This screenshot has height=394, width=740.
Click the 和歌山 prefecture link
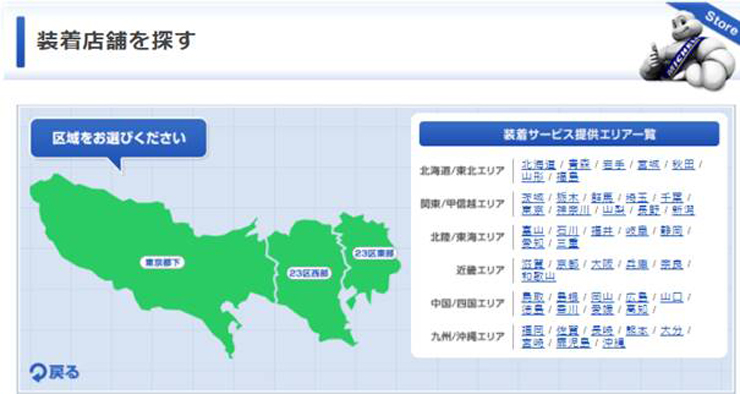pos(538,276)
